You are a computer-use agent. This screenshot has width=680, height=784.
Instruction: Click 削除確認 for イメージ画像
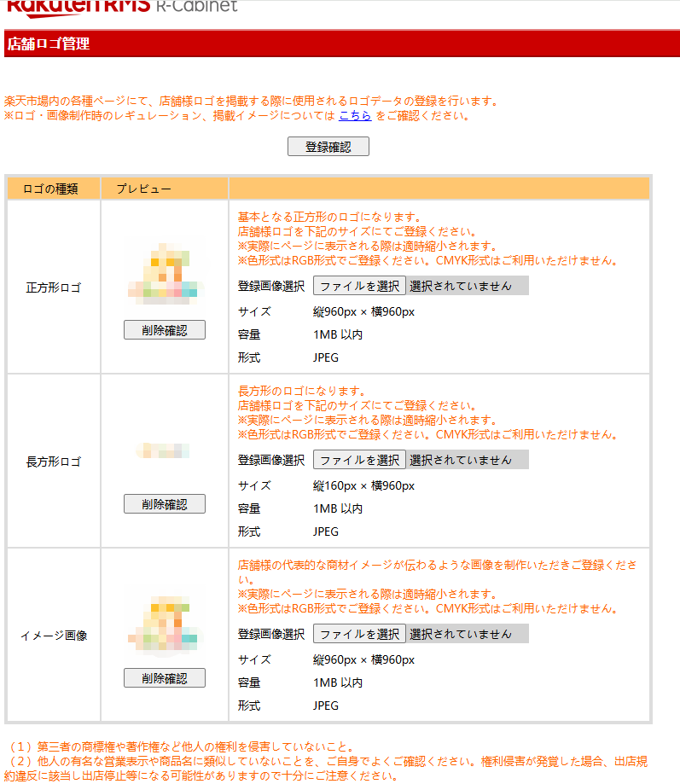pyautogui.click(x=165, y=678)
